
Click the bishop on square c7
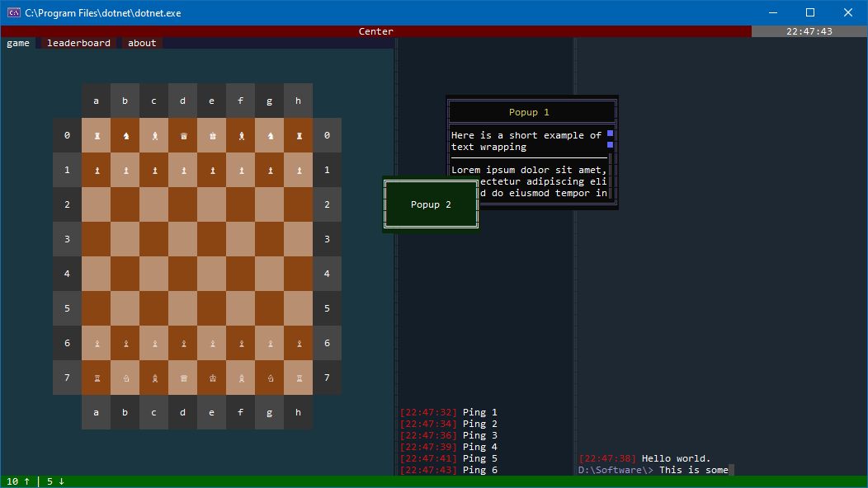click(x=154, y=378)
